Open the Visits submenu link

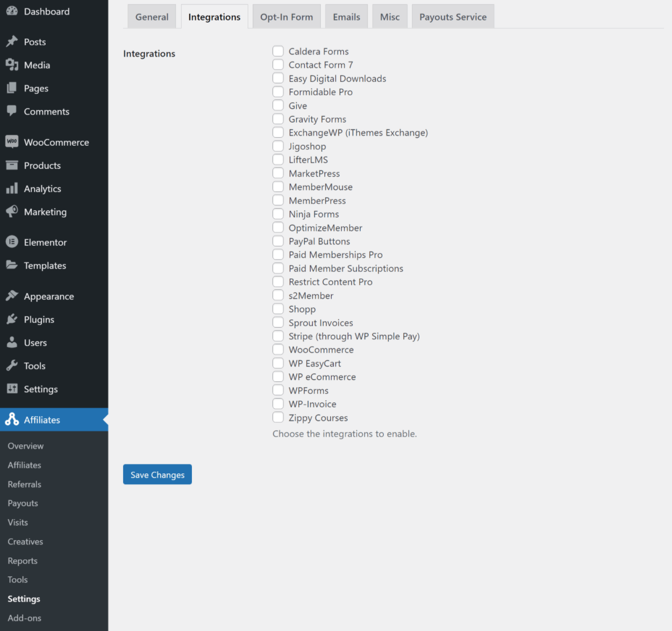point(18,522)
